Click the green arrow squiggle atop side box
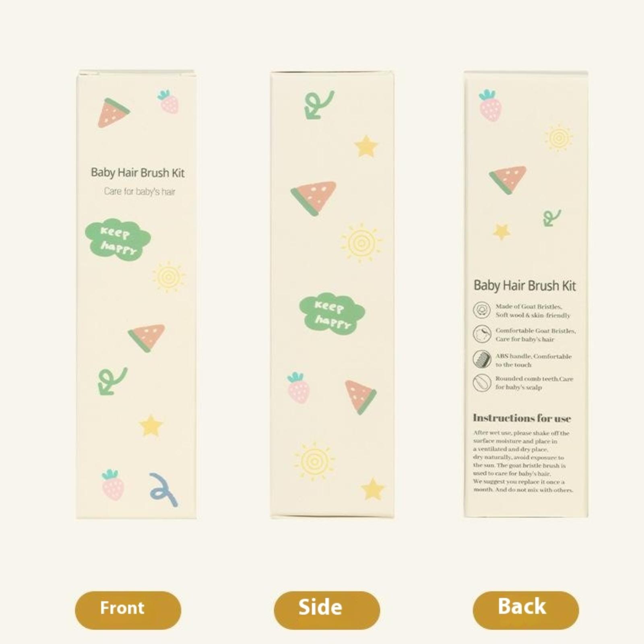The height and width of the screenshot is (644, 644). coord(319,105)
